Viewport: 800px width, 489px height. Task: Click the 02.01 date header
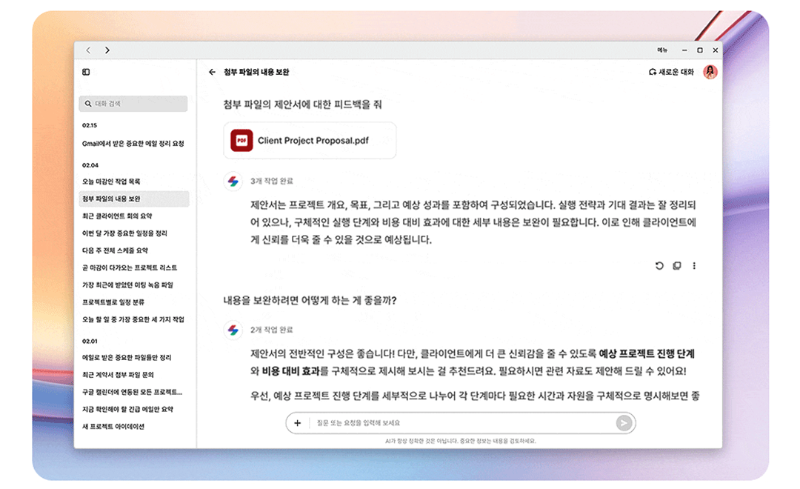coord(89,341)
